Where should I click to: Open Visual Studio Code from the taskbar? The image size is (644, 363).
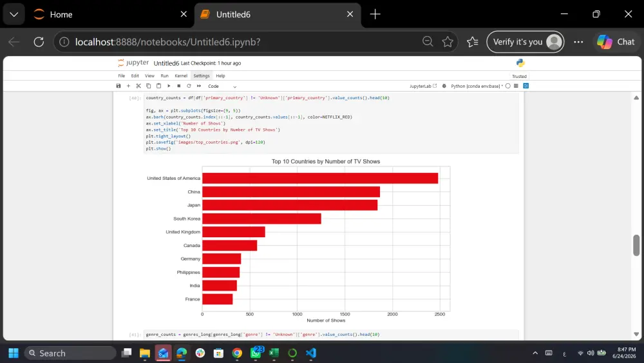pos(311,353)
